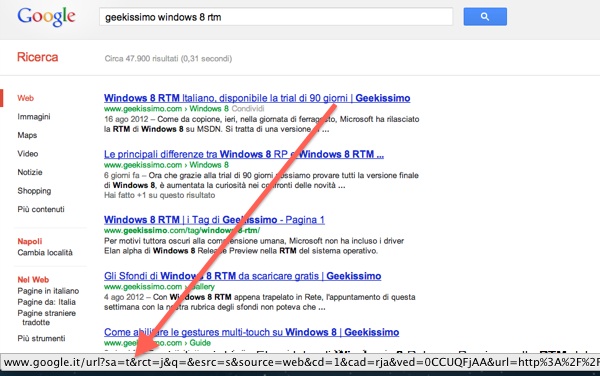The width and height of the screenshot is (600, 376).
Task: Click Cambia località link
Action: click(45, 252)
